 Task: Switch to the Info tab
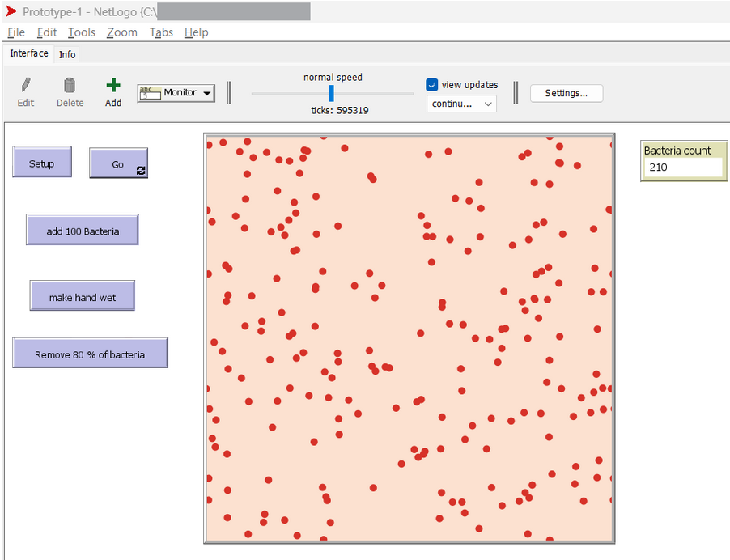[x=67, y=54]
